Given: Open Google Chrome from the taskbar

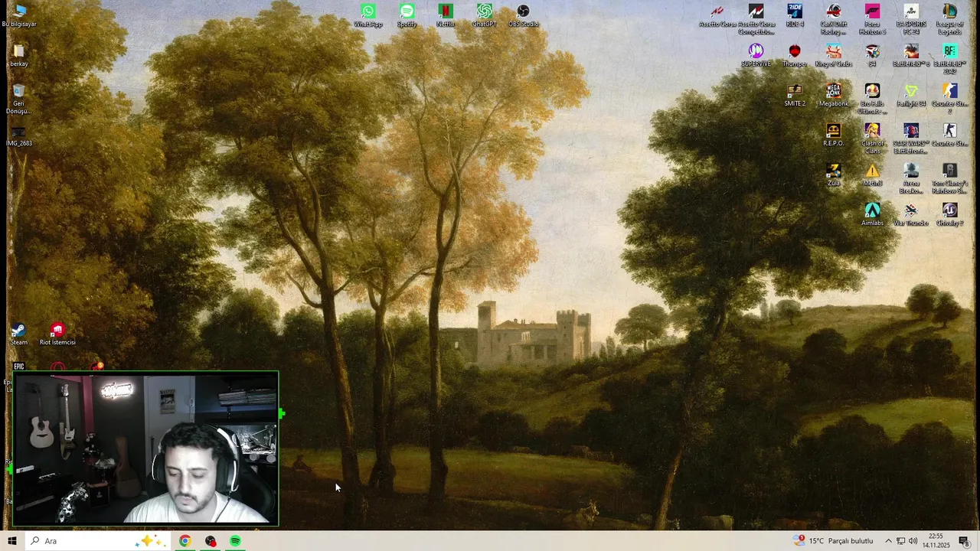Looking at the screenshot, I should click(x=185, y=541).
